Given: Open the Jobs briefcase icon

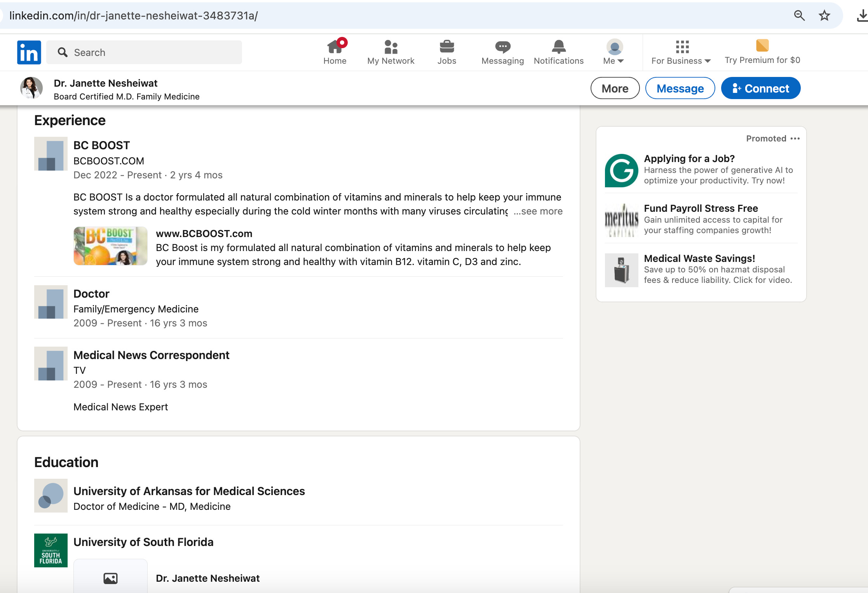Looking at the screenshot, I should [x=447, y=52].
